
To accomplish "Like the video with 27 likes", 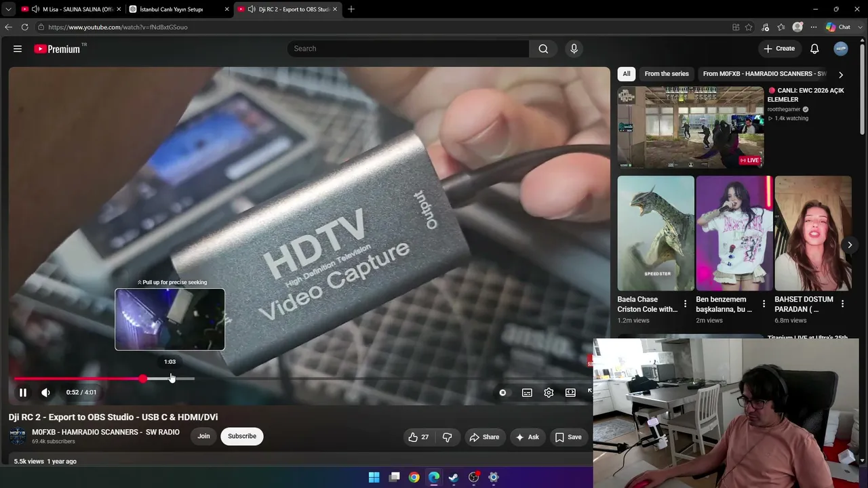I will pyautogui.click(x=418, y=437).
